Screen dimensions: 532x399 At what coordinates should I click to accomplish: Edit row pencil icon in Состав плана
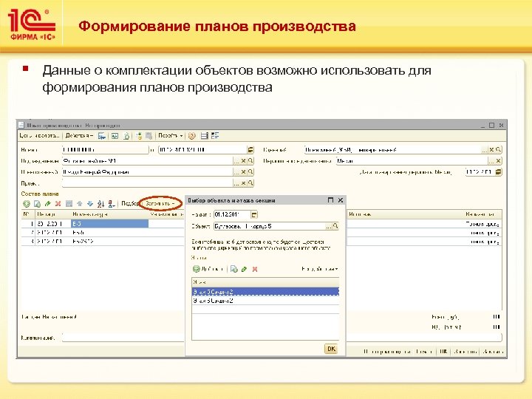click(48, 204)
